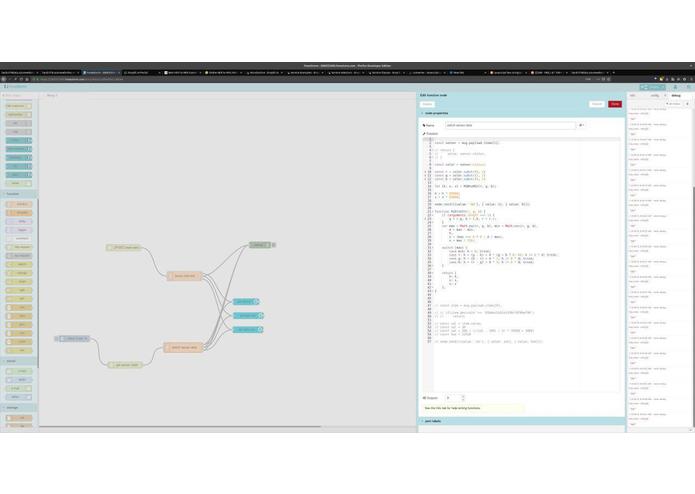This screenshot has height=494, width=695.
Task: Click the user account icon in header
Action: (x=675, y=87)
